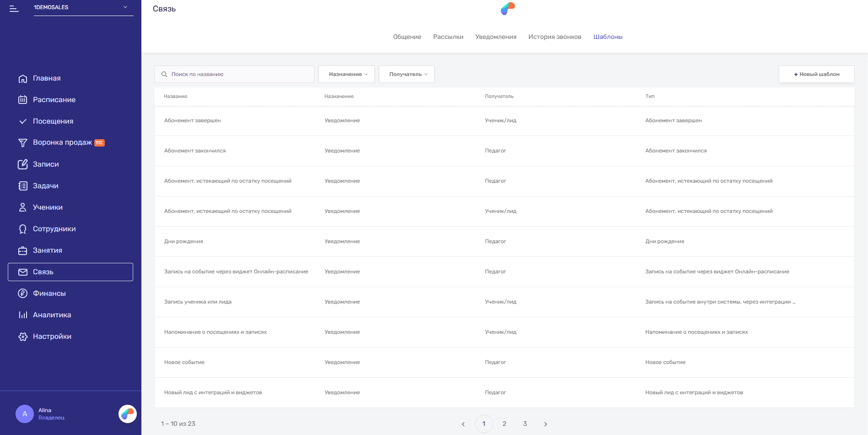Go to next page arrow

tap(545, 424)
